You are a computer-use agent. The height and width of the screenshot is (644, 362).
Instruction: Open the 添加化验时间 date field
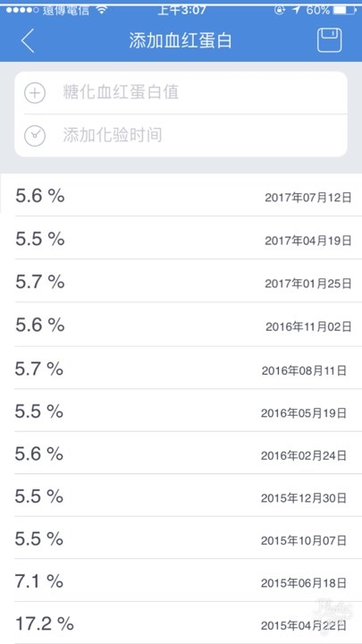pos(181,136)
